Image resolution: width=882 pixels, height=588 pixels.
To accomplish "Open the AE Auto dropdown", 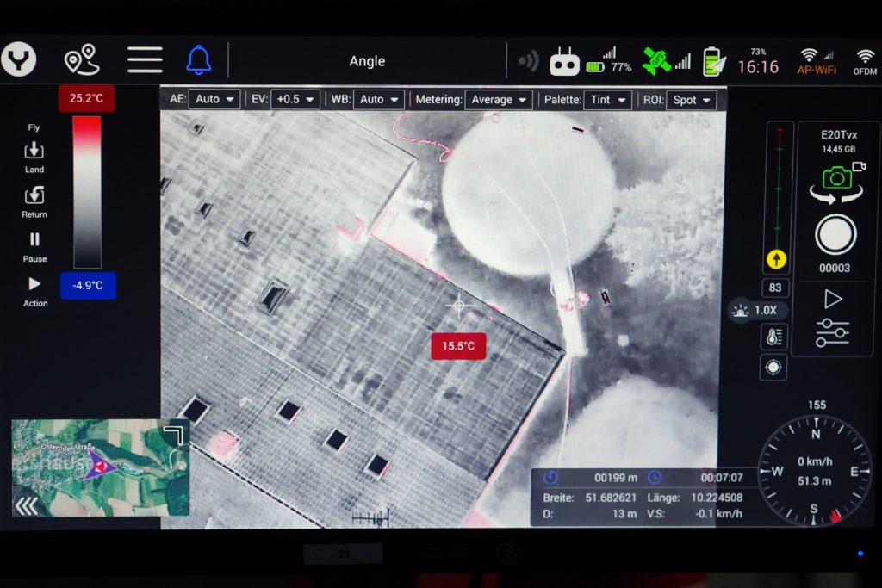I will [x=214, y=99].
